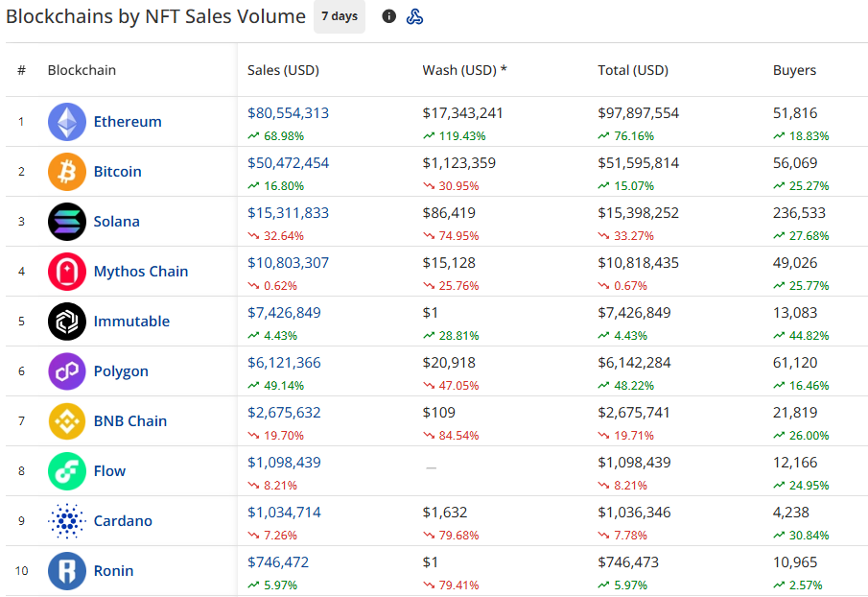Screen dimensions: 868x597
Task: Click Solana sales value $15,311,833
Action: [x=288, y=213]
